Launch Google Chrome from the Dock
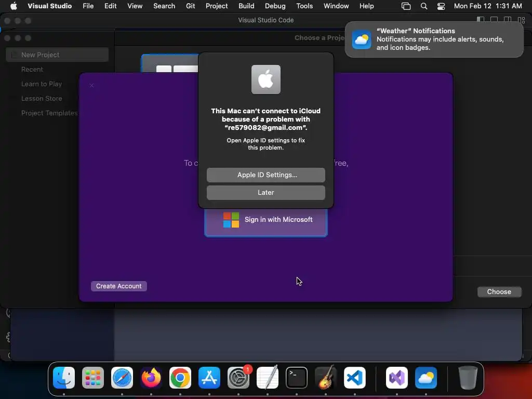532x399 pixels. pyautogui.click(x=180, y=378)
